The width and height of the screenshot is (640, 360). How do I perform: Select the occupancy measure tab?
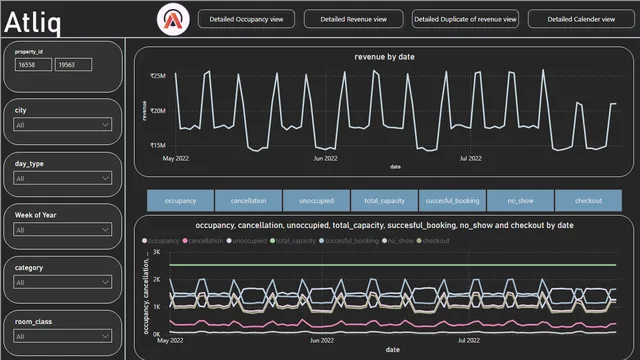(180, 200)
